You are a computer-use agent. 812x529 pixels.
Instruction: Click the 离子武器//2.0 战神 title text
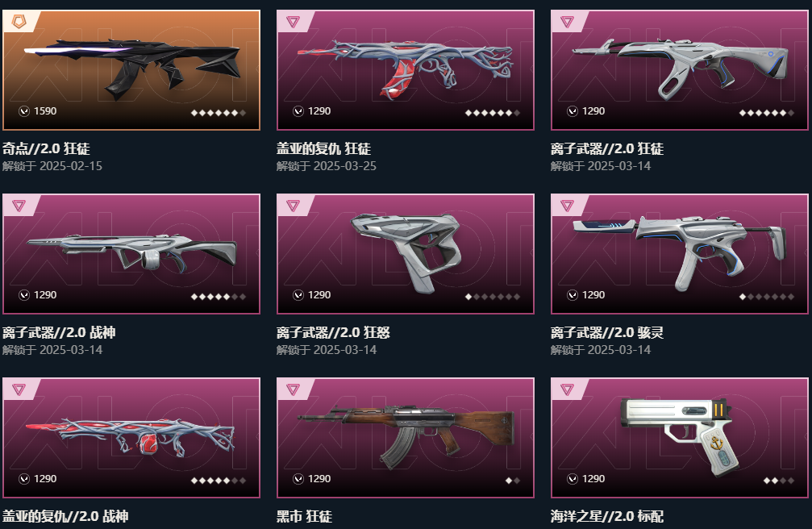pyautogui.click(x=59, y=332)
